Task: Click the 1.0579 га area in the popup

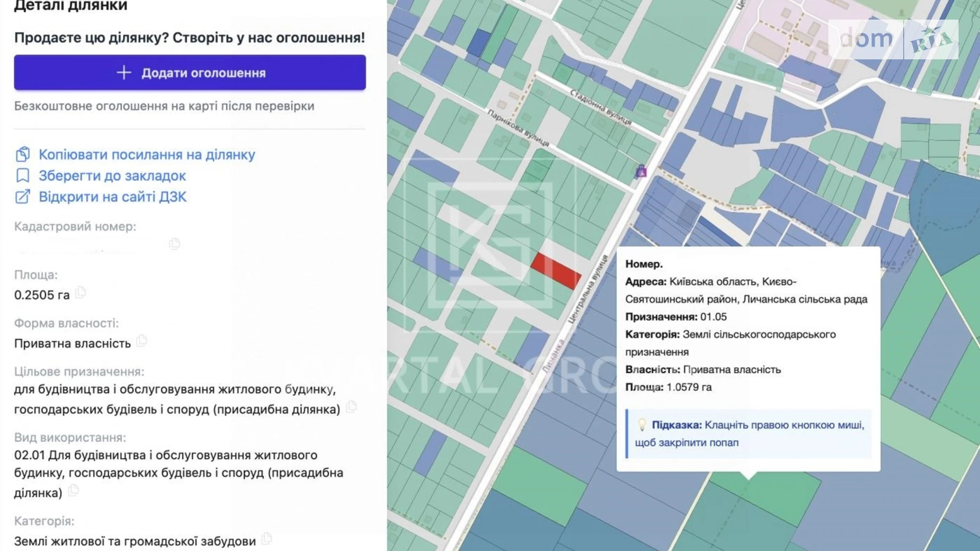Action: click(x=689, y=387)
